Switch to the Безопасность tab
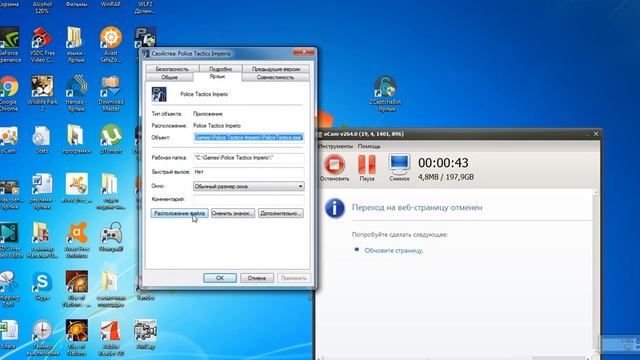This screenshot has height=360, width=640. click(172, 69)
